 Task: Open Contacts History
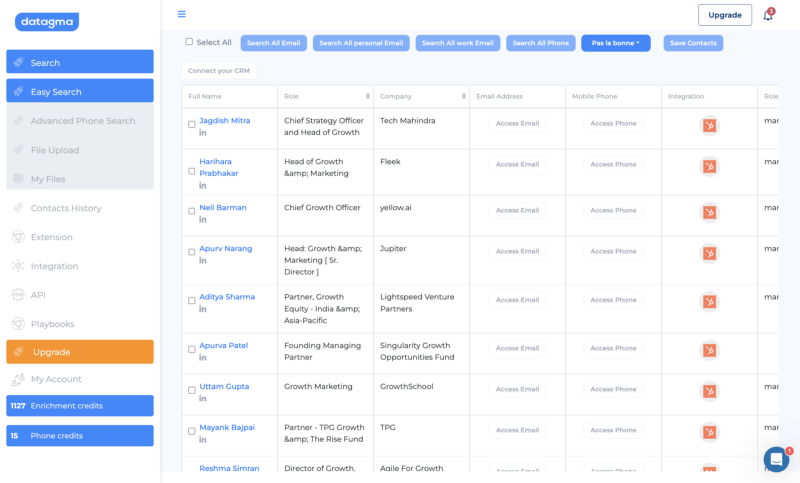point(80,208)
